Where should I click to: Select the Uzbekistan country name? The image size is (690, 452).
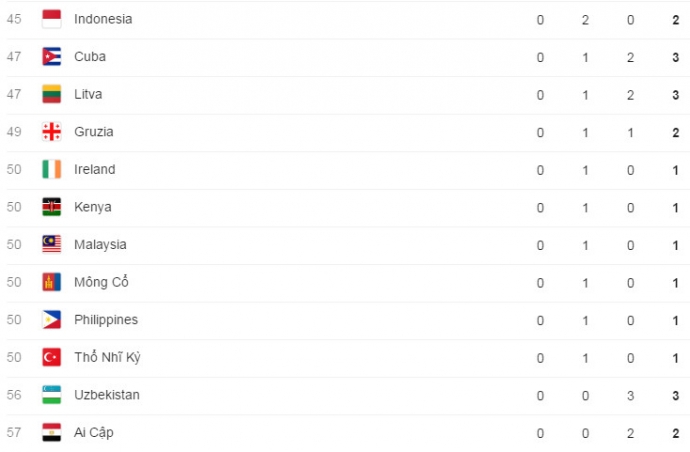tap(107, 395)
